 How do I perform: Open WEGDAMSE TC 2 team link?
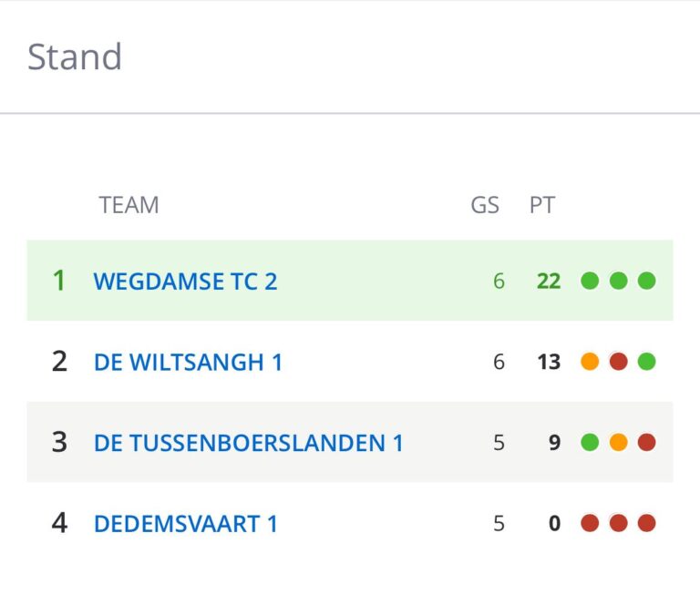click(185, 281)
